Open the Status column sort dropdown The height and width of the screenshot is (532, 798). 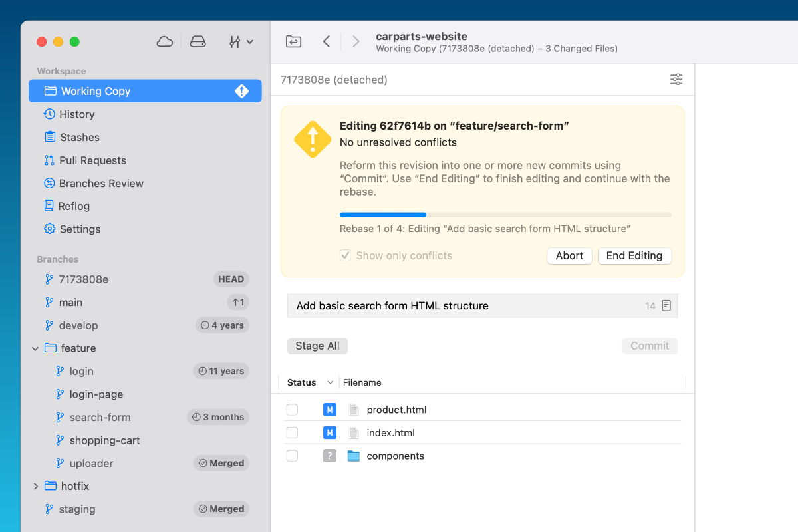click(x=330, y=383)
